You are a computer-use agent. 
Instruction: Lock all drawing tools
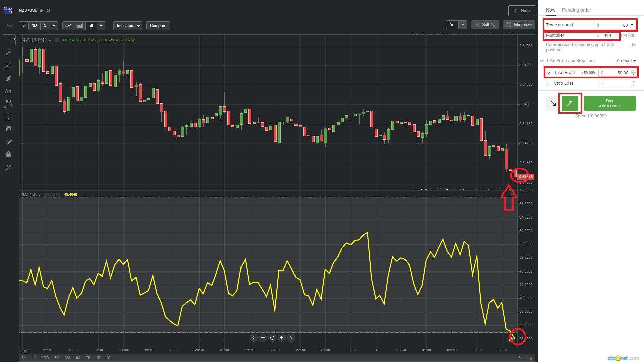(8, 154)
